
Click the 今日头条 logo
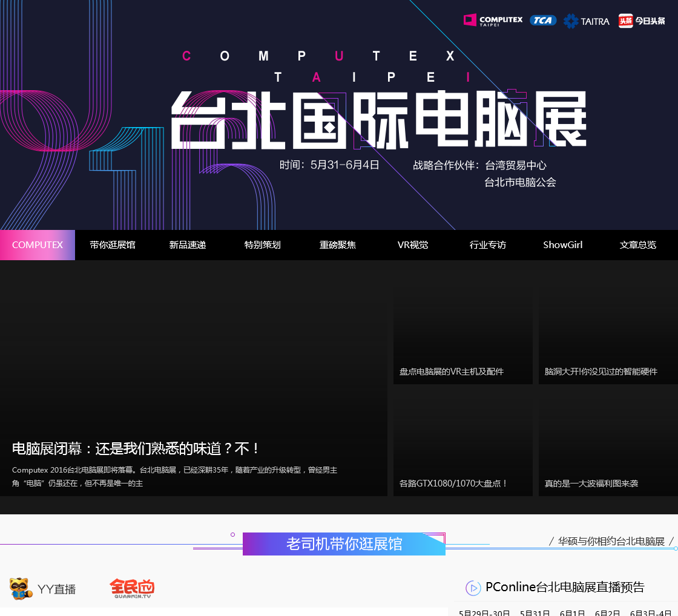pos(642,21)
